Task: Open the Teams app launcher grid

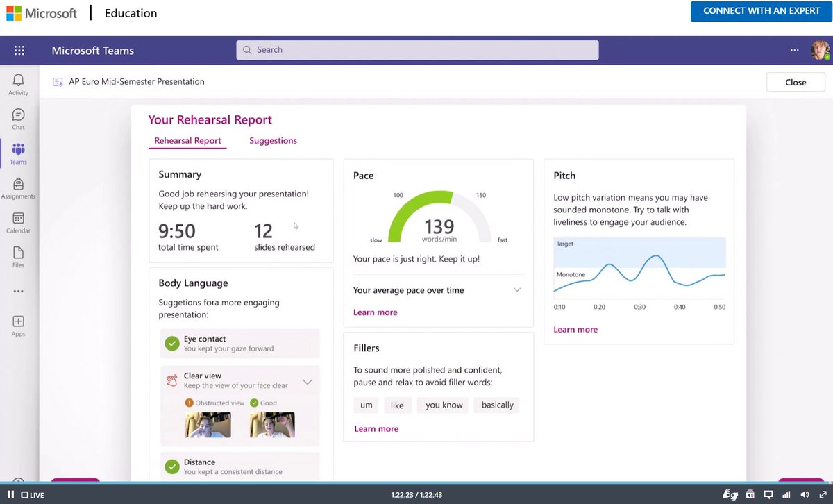Action: 19,51
